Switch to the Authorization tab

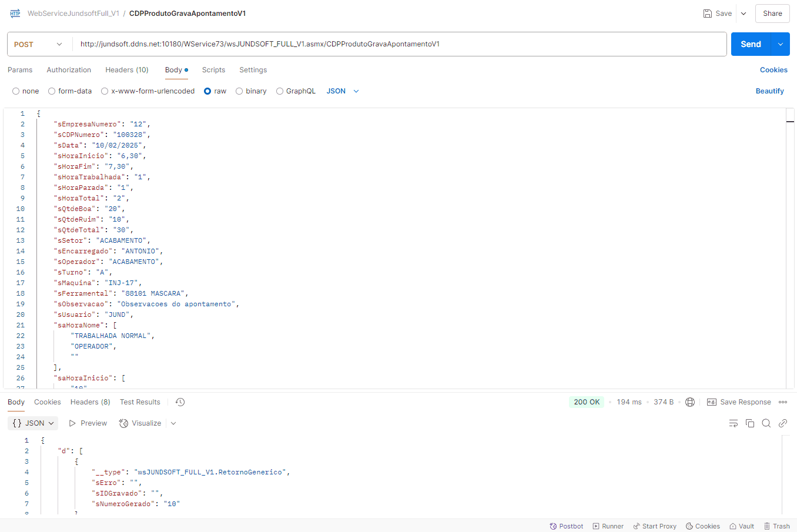point(69,70)
